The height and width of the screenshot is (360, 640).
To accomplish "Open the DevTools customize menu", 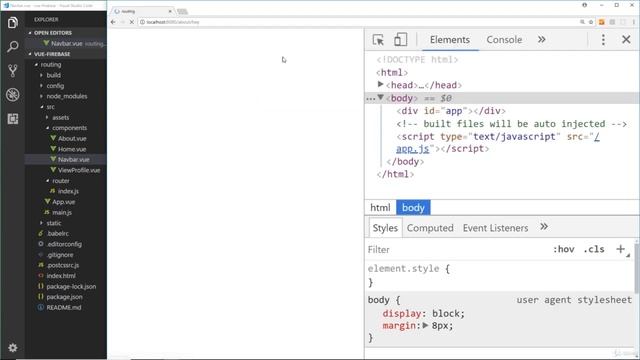I will 603,40.
